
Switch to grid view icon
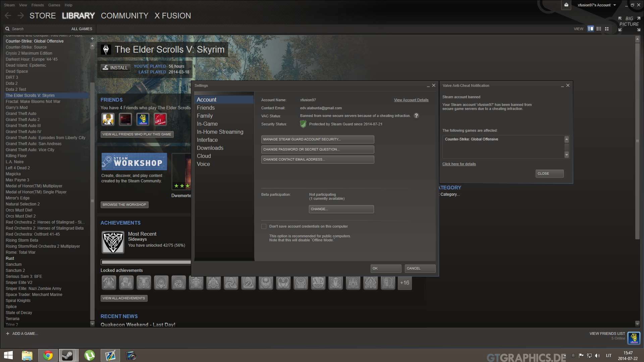(607, 29)
